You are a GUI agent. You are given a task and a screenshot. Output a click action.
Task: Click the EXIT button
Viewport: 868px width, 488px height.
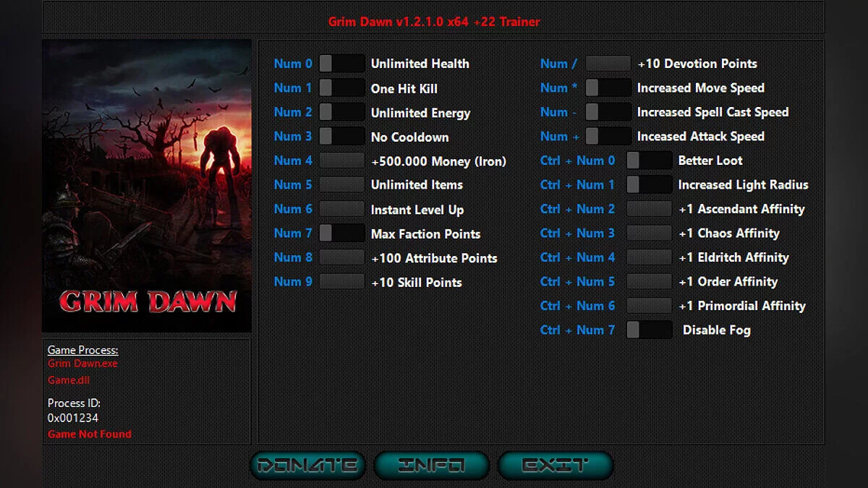click(555, 465)
